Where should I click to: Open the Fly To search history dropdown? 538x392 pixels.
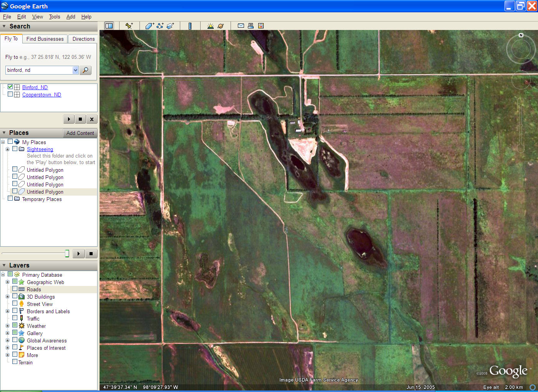click(75, 70)
